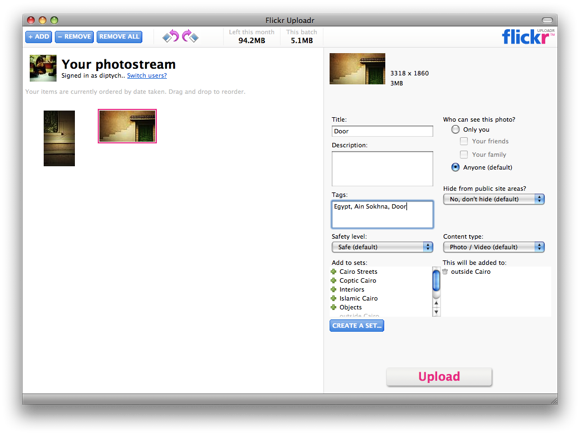Image resolution: width=580 pixels, height=435 pixels.
Task: Click the toolbar toggle pill in title bar
Action: pyautogui.click(x=547, y=20)
